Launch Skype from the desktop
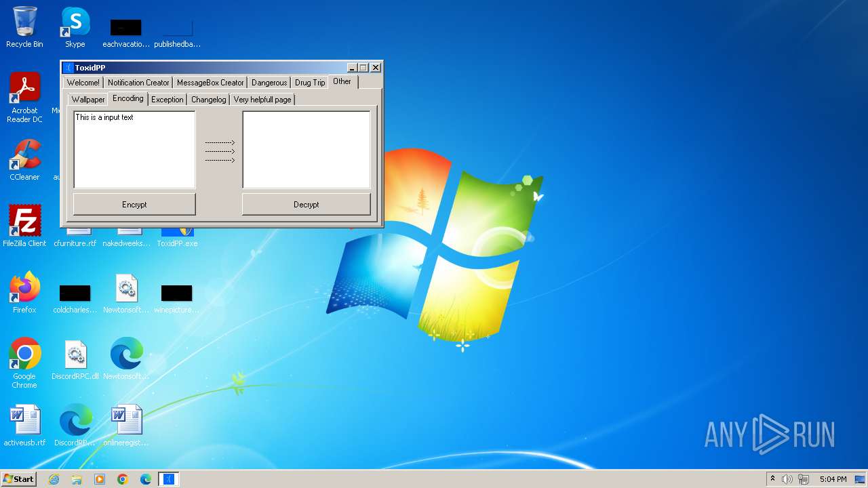This screenshot has height=488, width=868. click(75, 27)
